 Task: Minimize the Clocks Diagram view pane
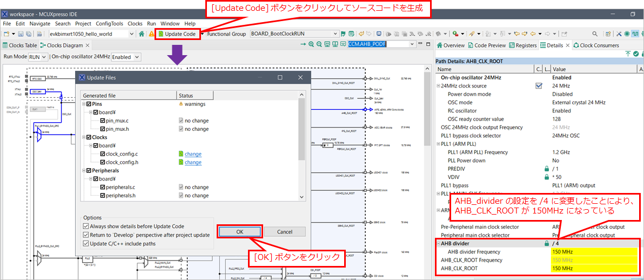(420, 44)
